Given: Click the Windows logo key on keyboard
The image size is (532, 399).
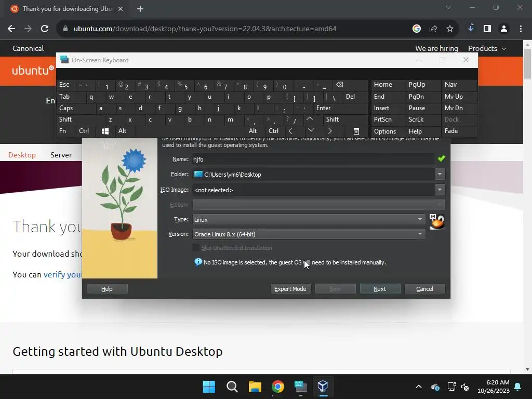Looking at the screenshot, I should (105, 131).
